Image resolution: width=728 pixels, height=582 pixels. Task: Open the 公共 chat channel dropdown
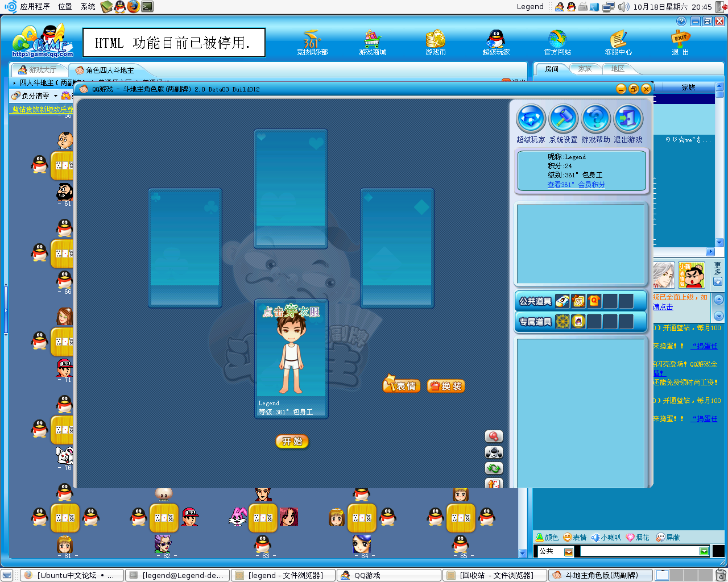(568, 551)
